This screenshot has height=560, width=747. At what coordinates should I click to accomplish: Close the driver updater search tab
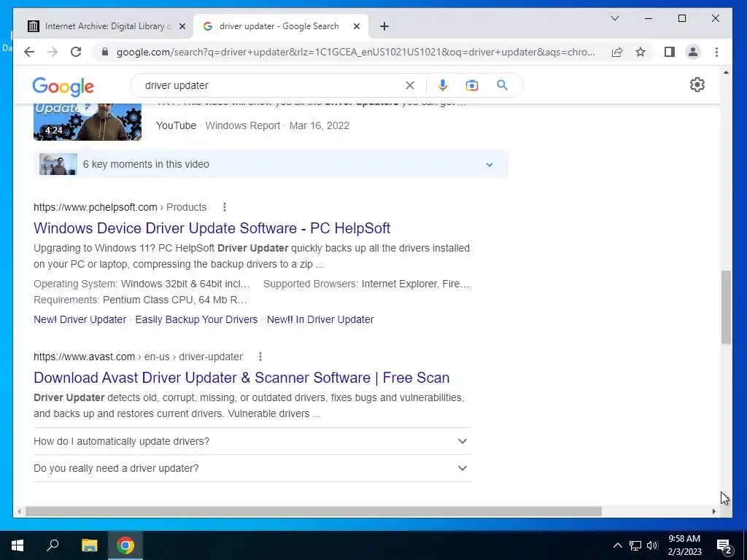click(x=356, y=27)
